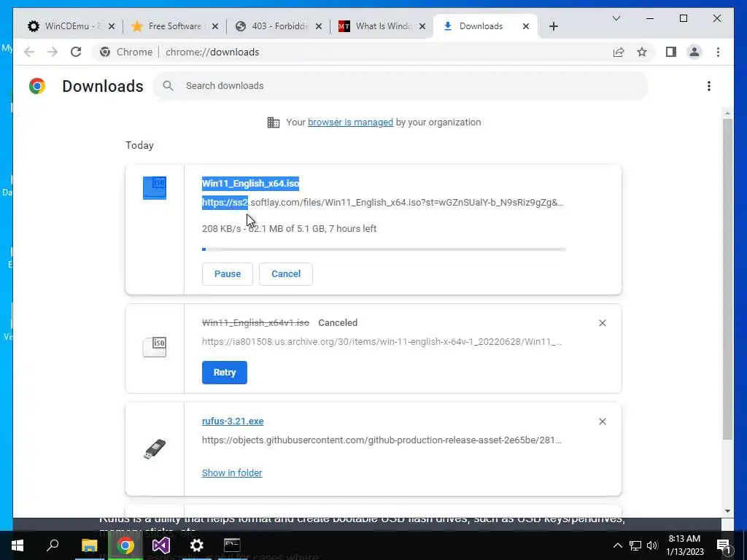
Task: Open the notification center icon
Action: [723, 545]
